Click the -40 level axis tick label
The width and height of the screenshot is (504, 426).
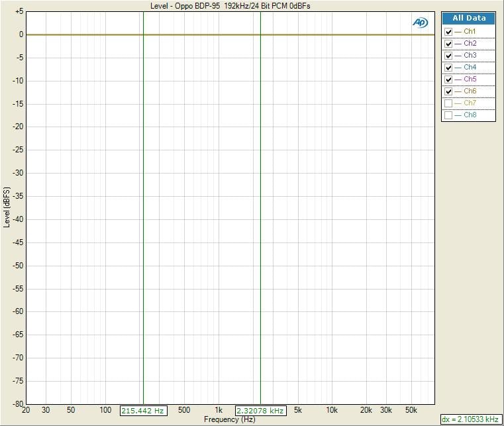point(18,219)
